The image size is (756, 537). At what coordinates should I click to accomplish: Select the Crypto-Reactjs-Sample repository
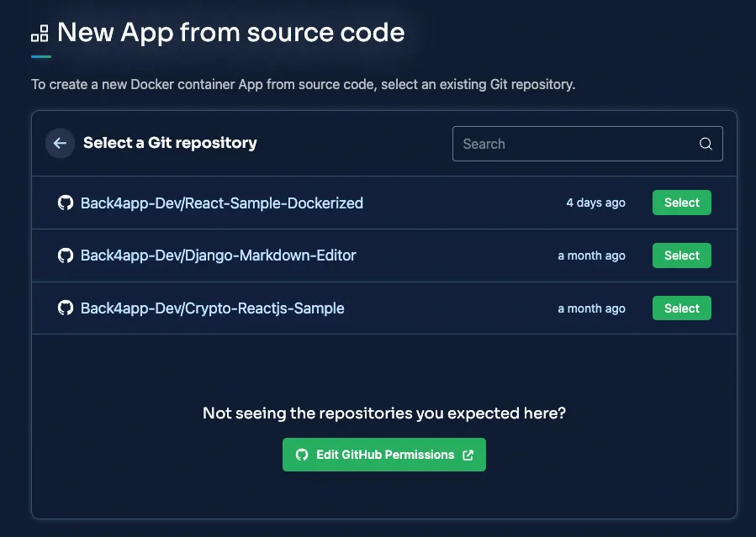(x=681, y=308)
